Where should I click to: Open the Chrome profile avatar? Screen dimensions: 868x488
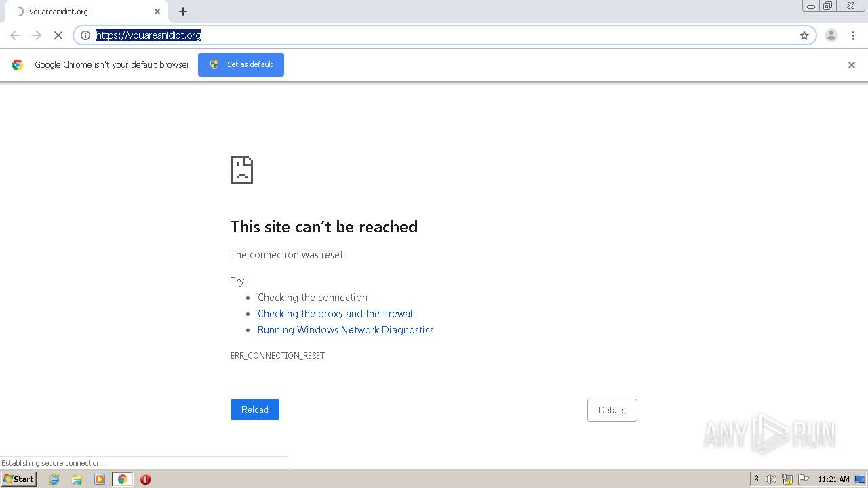coord(831,35)
